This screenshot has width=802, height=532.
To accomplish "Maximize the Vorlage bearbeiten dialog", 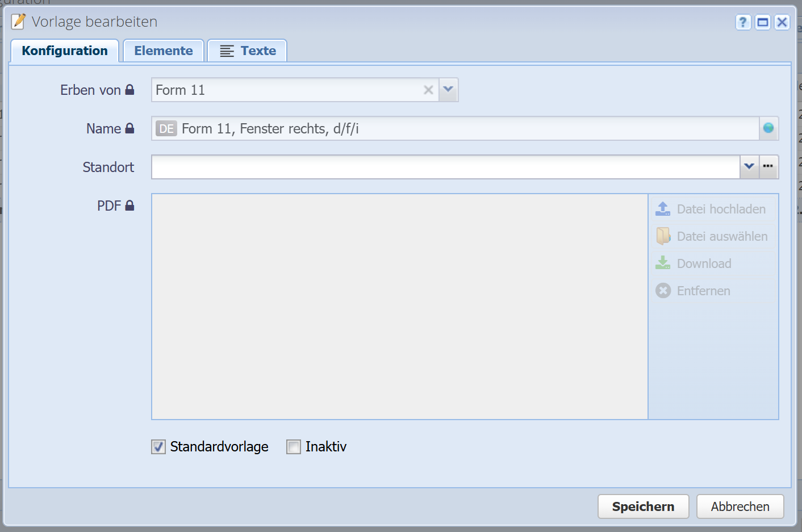I will click(x=763, y=22).
